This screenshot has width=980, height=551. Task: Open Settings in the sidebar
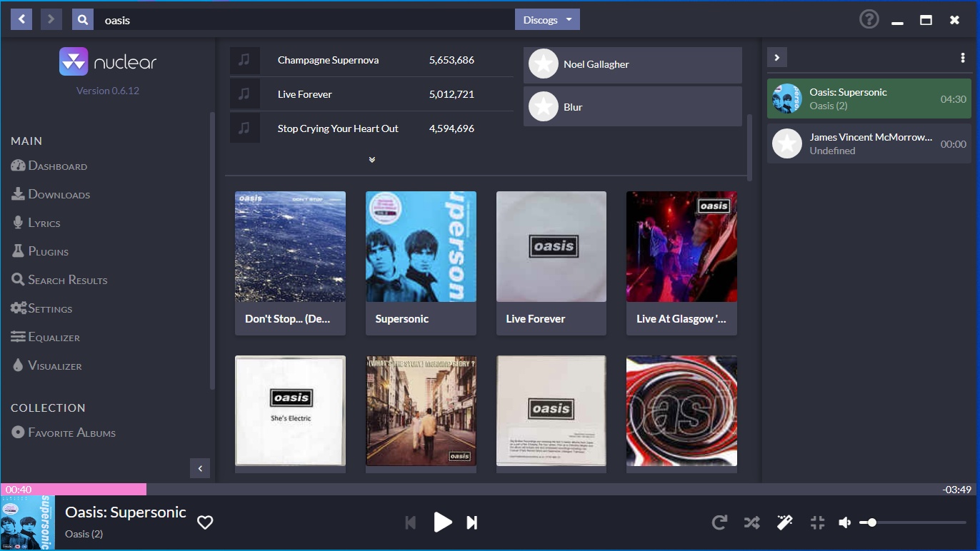(41, 308)
